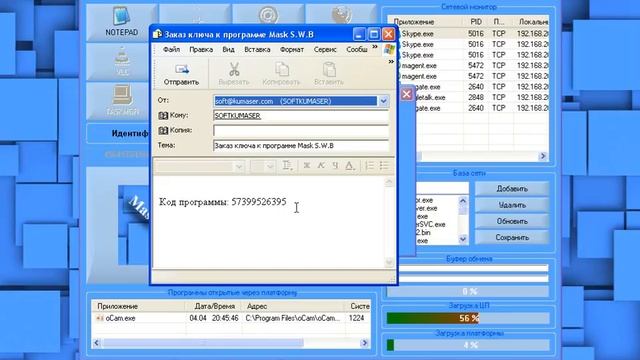Image resolution: width=640 pixels, height=360 pixels.
Task: Apply bulleted list formatting
Action: [x=384, y=165]
